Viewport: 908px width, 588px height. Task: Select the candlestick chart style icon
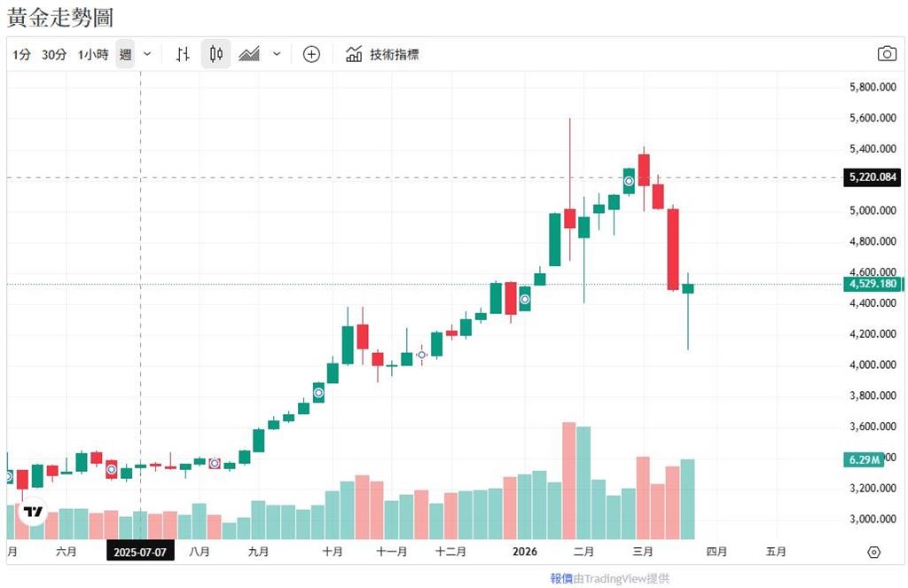(215, 54)
